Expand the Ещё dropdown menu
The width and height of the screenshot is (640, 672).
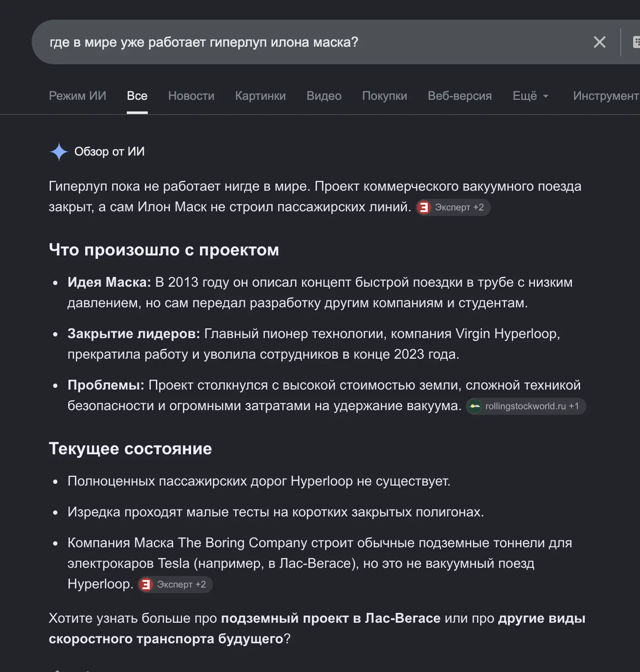[531, 96]
